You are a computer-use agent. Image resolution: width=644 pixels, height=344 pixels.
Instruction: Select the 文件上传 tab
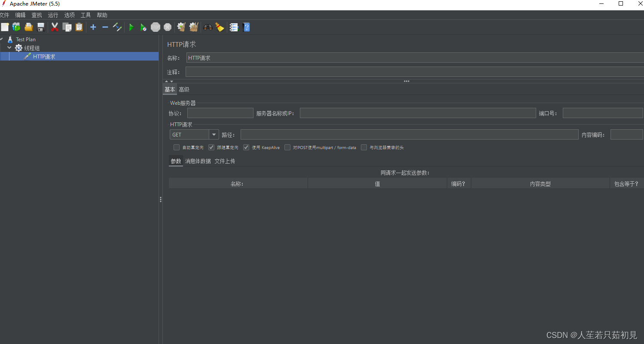(x=225, y=161)
